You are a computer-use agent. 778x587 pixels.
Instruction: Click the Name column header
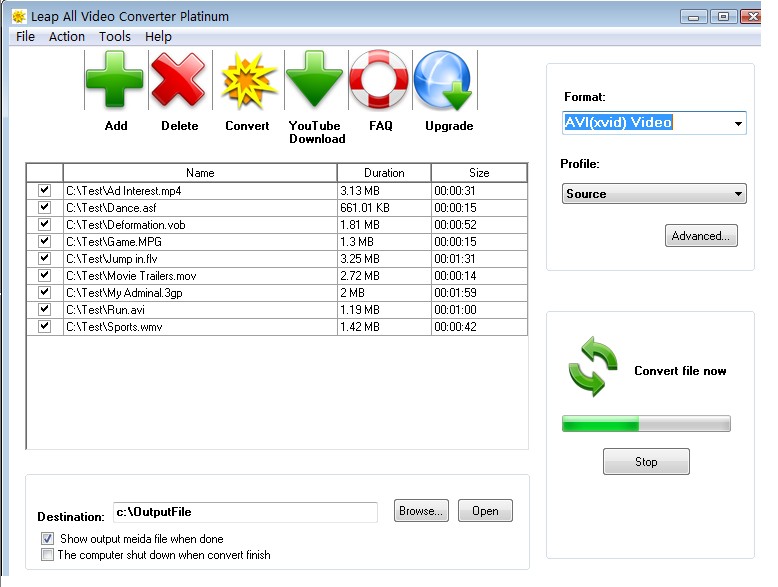[x=200, y=173]
